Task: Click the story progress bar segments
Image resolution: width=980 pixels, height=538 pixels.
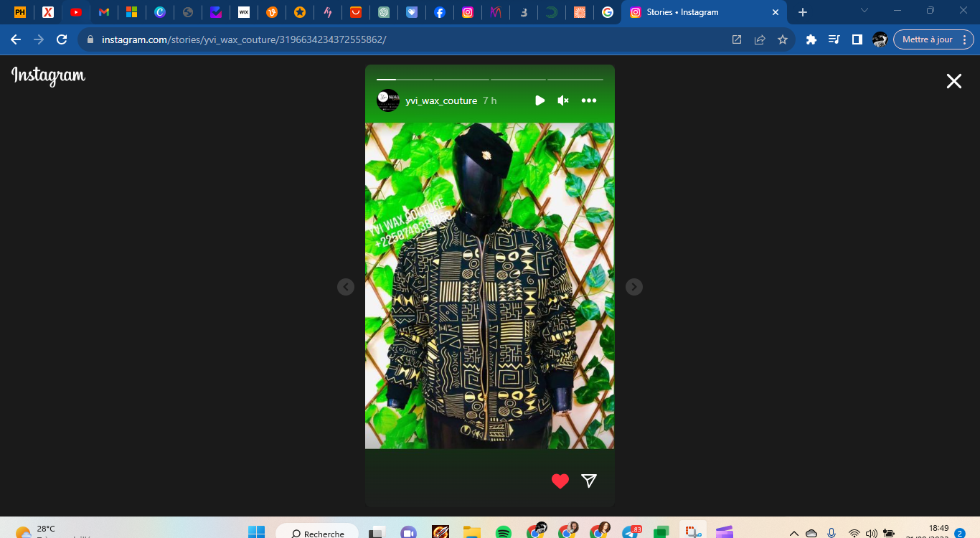Action: point(489,79)
